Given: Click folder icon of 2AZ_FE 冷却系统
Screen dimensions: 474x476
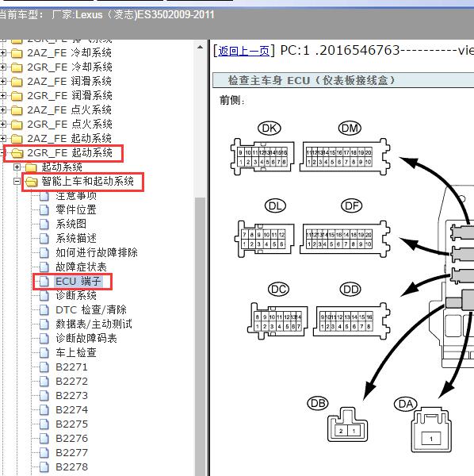Looking at the screenshot, I should [17, 53].
